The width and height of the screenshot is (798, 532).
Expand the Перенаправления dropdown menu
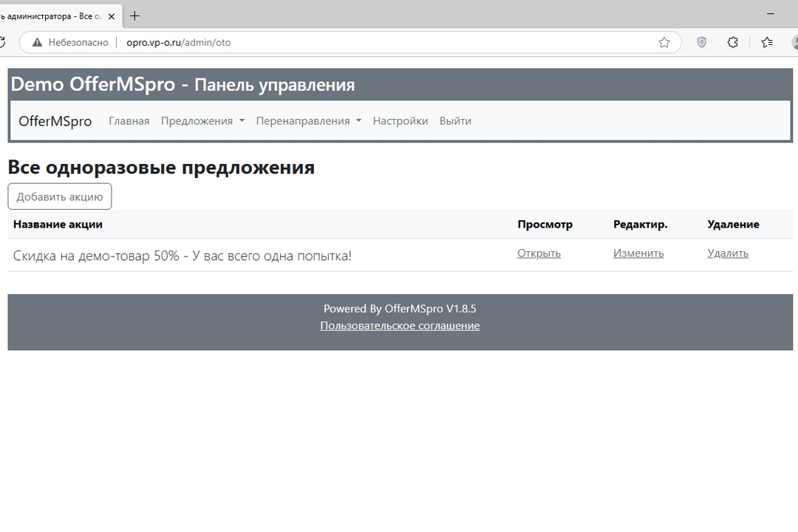click(308, 121)
